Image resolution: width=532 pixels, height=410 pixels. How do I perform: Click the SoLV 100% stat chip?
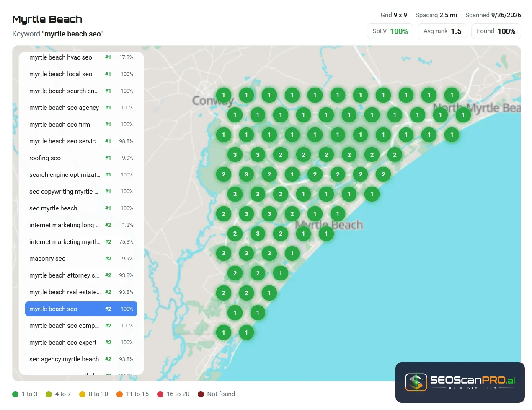point(390,31)
